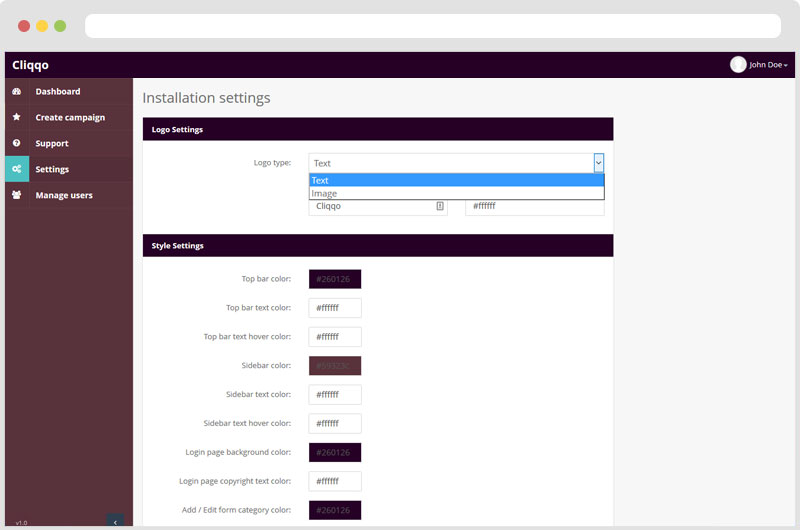This screenshot has height=530, width=800.
Task: Click the Cliqqo brand logo link
Action: (30, 65)
